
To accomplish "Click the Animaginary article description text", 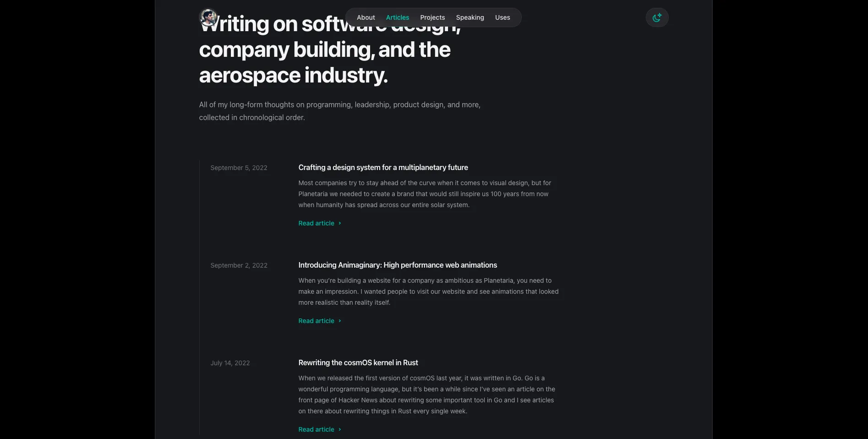I will [428, 291].
